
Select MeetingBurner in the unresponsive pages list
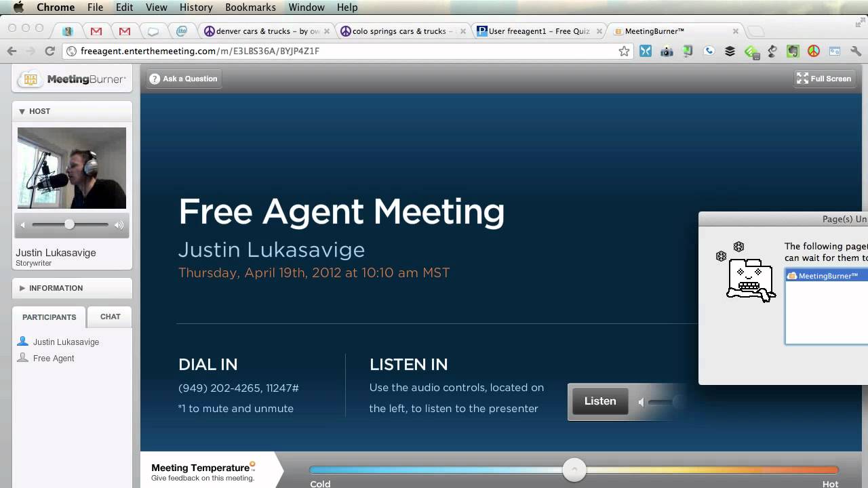click(x=827, y=276)
